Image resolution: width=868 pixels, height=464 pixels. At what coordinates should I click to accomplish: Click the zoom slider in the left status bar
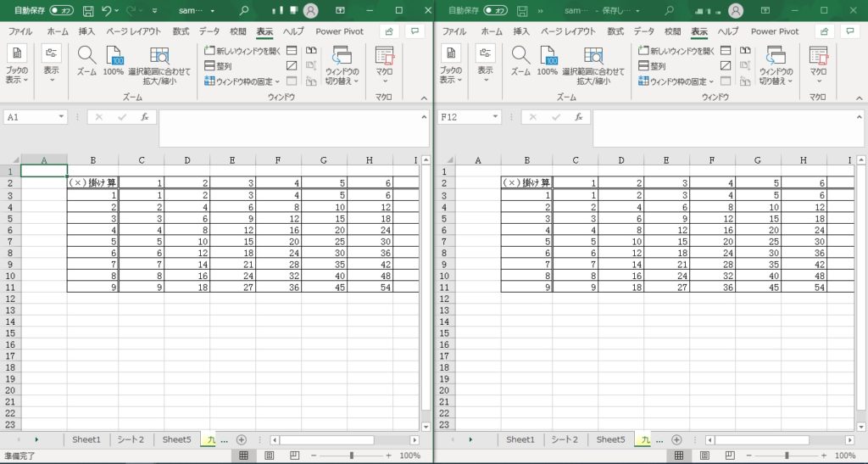pos(352,456)
